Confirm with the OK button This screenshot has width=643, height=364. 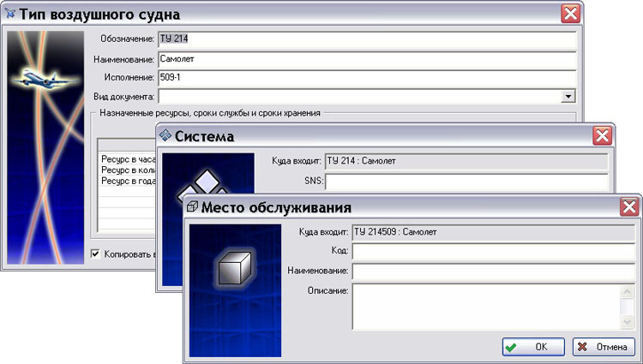[x=532, y=347]
